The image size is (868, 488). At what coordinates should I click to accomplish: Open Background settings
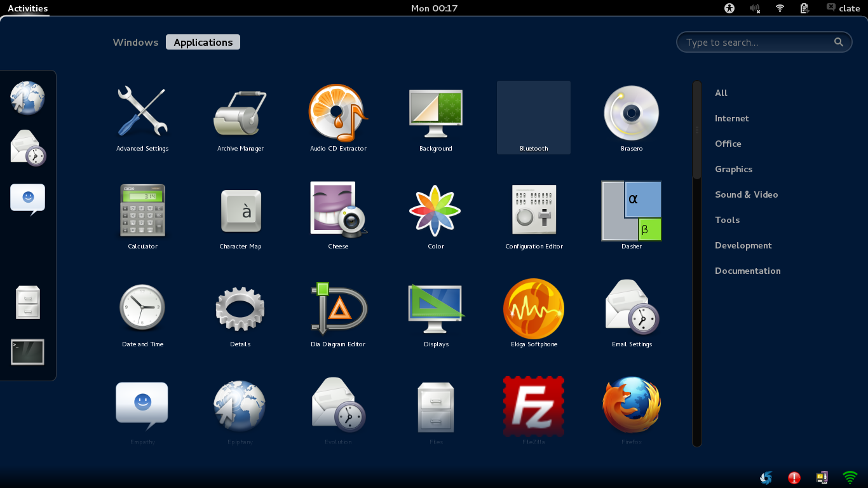436,118
